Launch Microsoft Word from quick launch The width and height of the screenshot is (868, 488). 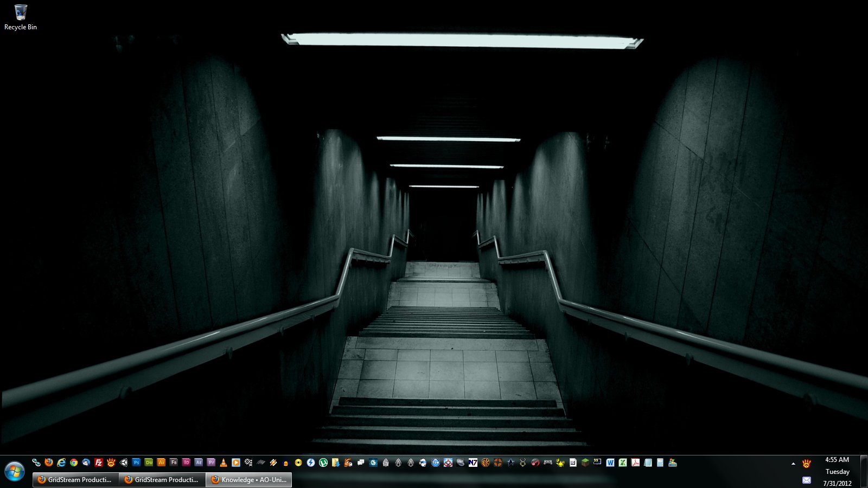[x=610, y=463]
